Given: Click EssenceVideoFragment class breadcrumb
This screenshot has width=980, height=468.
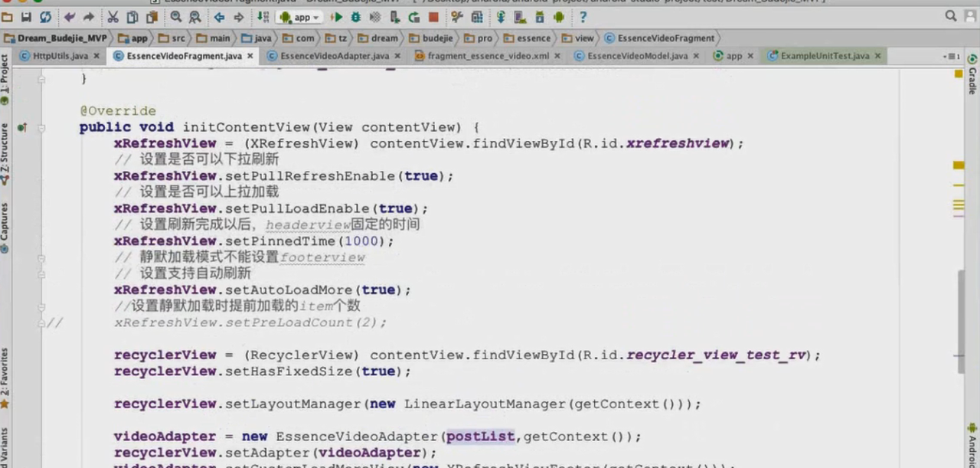Looking at the screenshot, I should [659, 38].
